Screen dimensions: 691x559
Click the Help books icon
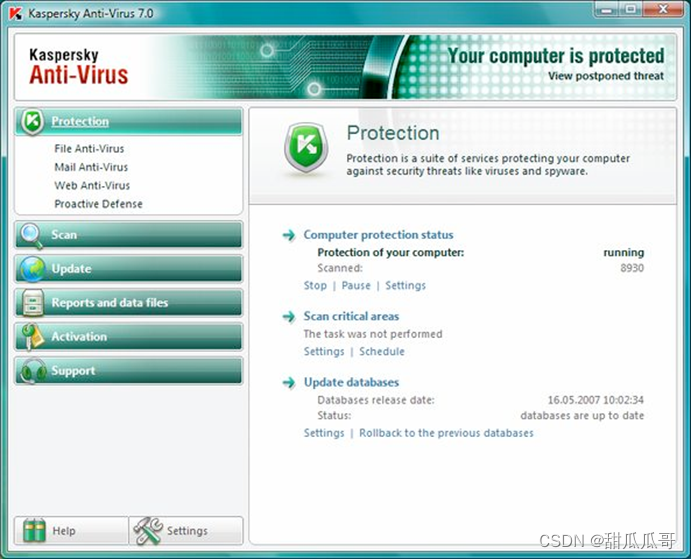tap(34, 530)
